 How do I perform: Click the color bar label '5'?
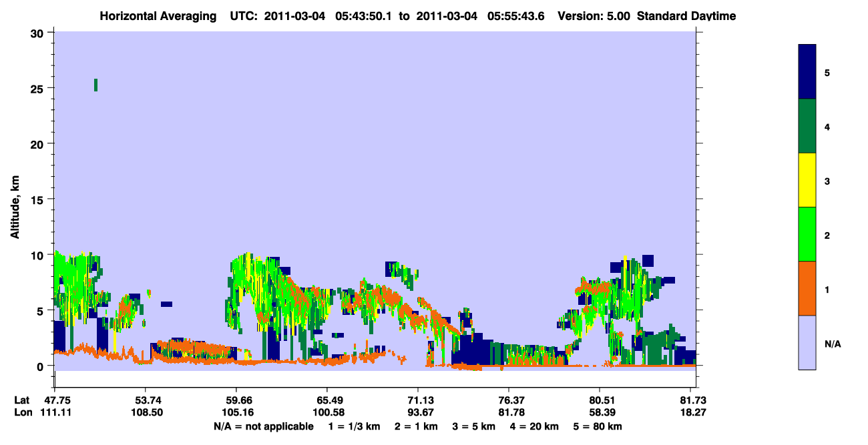(827, 72)
